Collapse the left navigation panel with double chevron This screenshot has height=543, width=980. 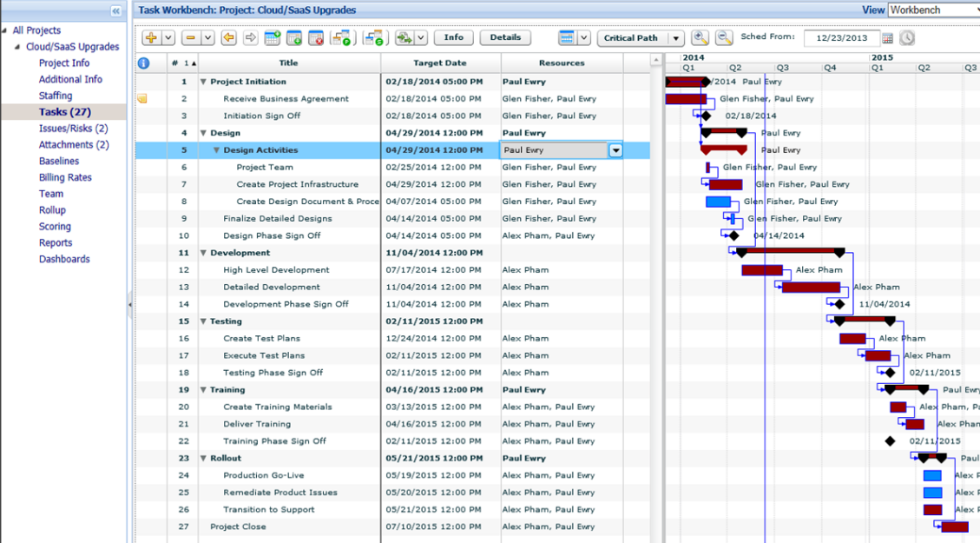115,10
